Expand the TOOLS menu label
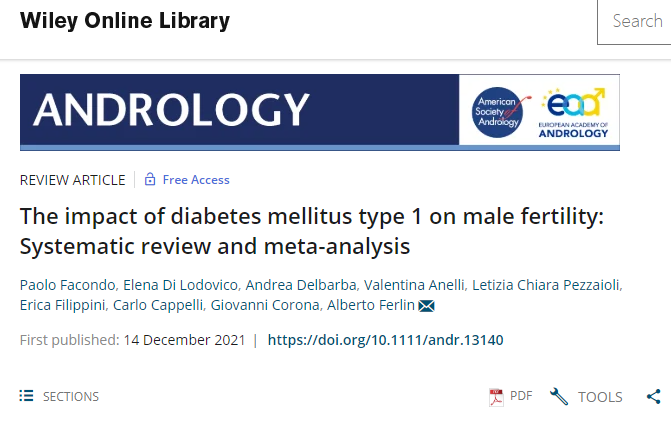 coord(600,397)
